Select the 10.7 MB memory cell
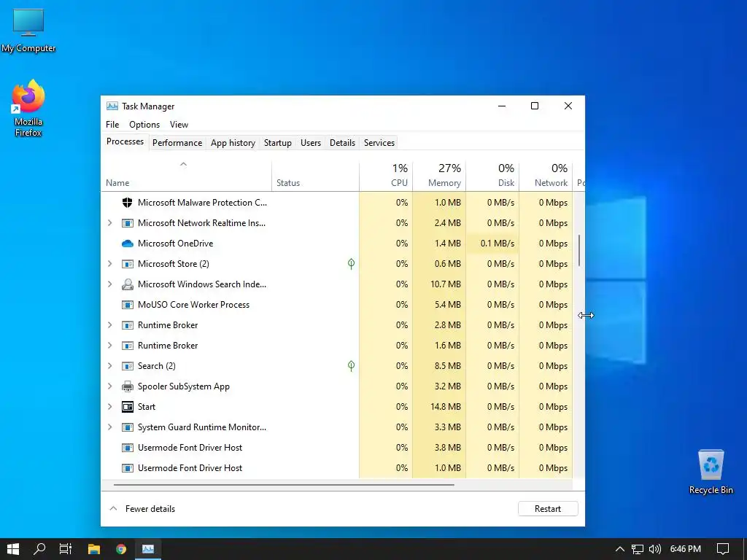Screen dimensions: 747x560 pos(439,284)
